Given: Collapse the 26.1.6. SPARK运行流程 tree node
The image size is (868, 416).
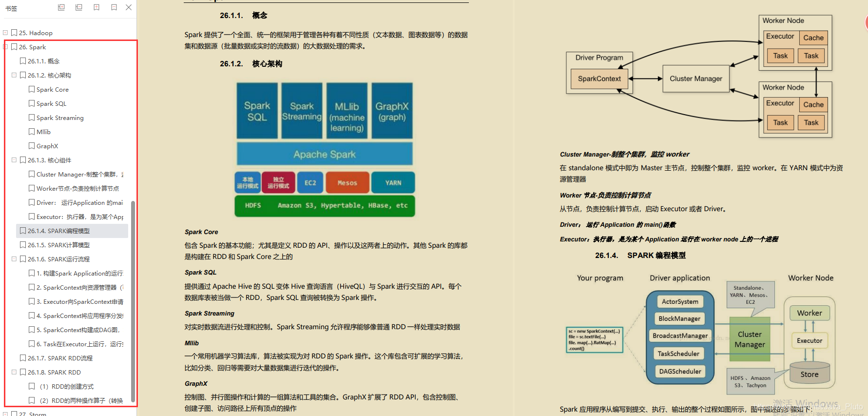Looking at the screenshot, I should (14, 259).
